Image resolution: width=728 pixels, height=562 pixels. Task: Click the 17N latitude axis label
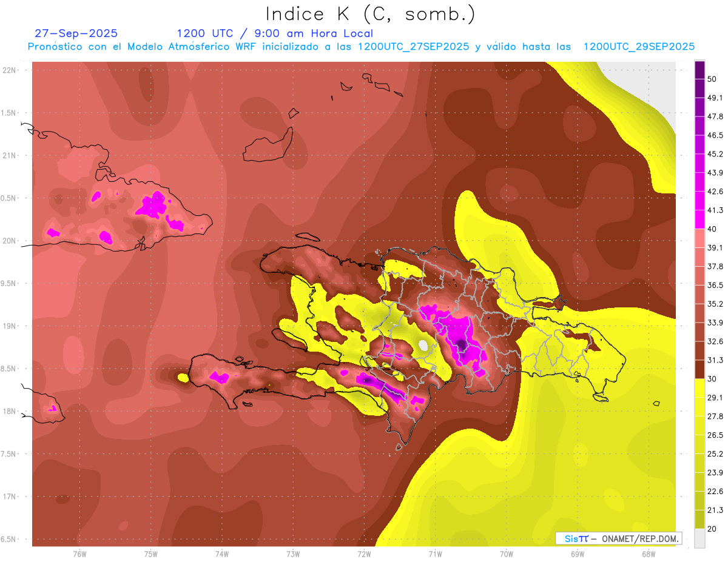point(9,497)
